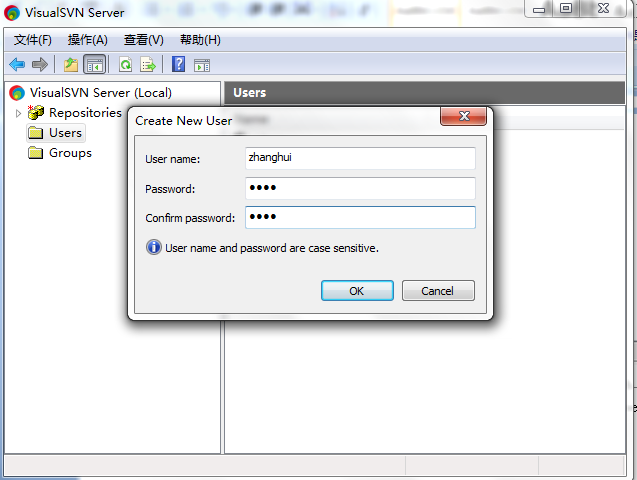Click the Up one level folder icon
Image resolution: width=637 pixels, height=480 pixels.
click(71, 64)
